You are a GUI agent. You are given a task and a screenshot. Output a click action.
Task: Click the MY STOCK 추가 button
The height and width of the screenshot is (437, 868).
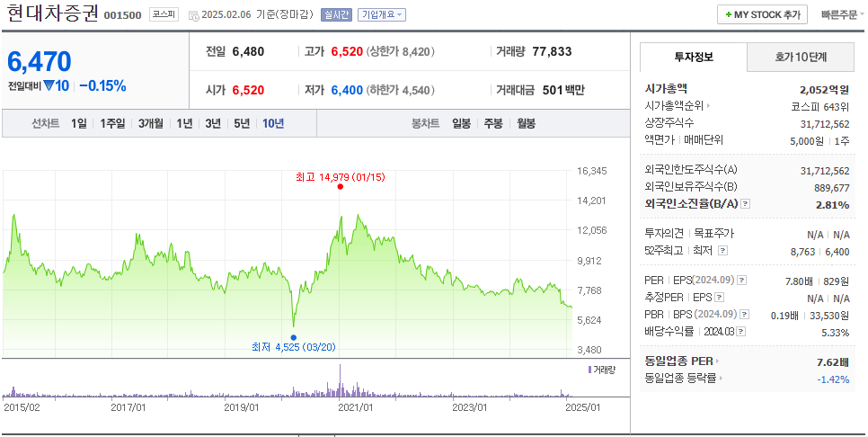click(762, 15)
